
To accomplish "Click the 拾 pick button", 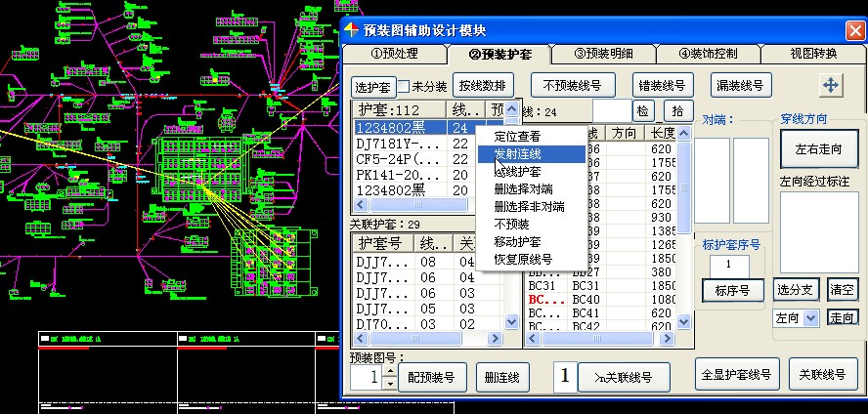I will tap(678, 111).
